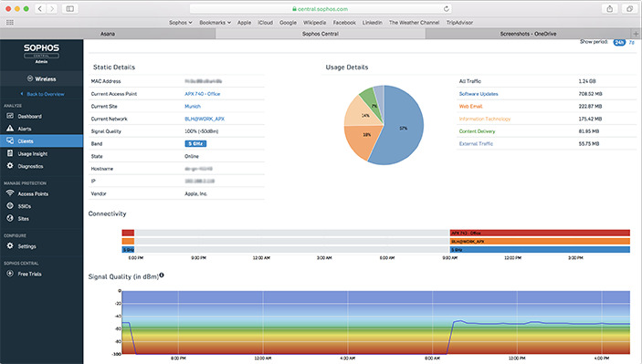Open the APX 740 - Office link

click(202, 94)
